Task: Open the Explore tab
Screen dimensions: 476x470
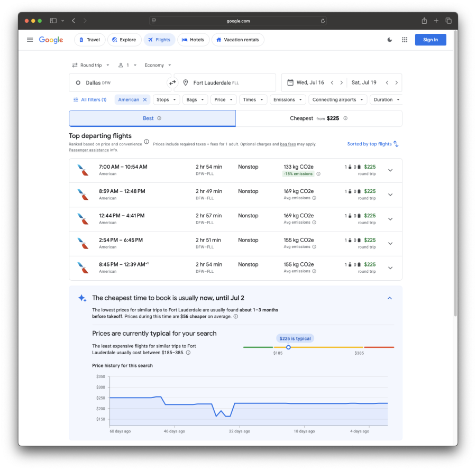Action: (x=124, y=40)
